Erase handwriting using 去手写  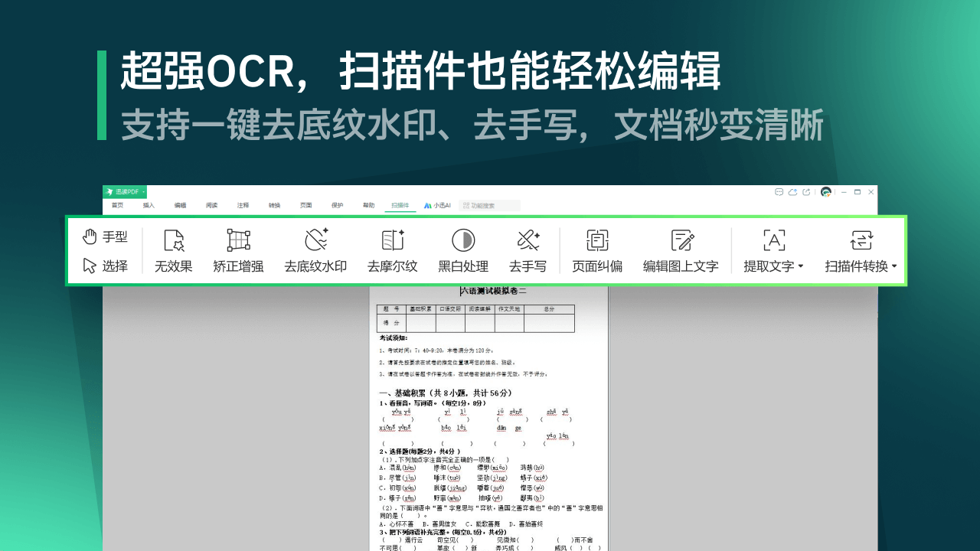[528, 250]
